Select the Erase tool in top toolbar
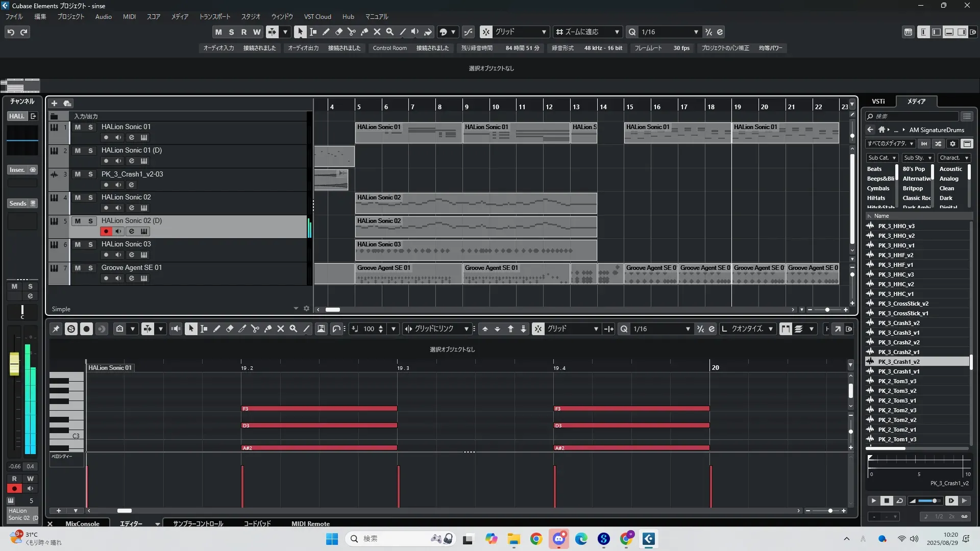980x551 pixels. click(x=339, y=32)
